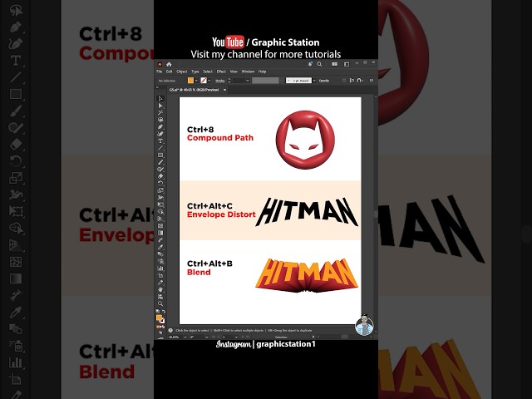The width and height of the screenshot is (532, 399).
Task: Select the Paintbrush tool
Action: (x=160, y=161)
